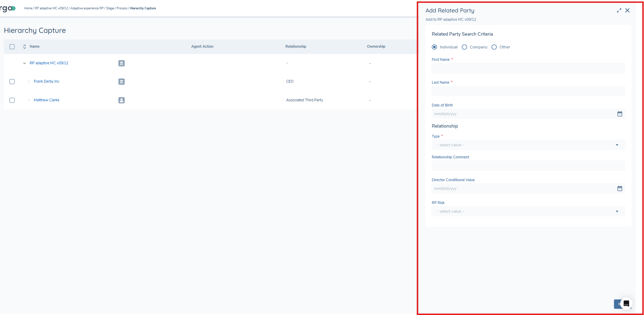The image size is (644, 315).
Task: Select the Other radio button
Action: click(494, 47)
